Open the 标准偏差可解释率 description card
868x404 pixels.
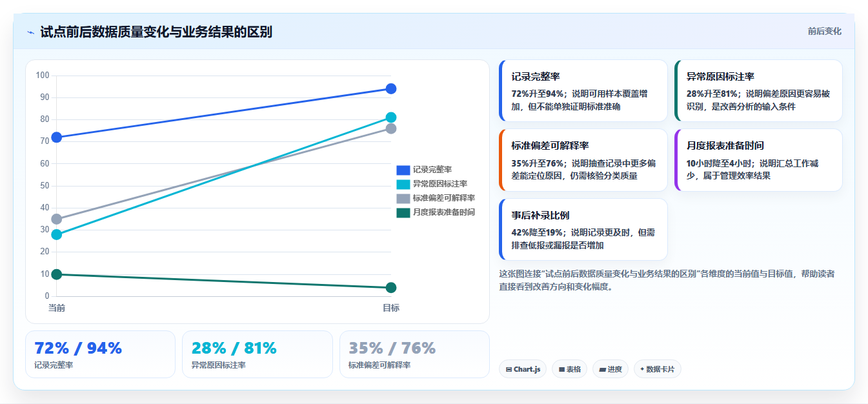(583, 160)
